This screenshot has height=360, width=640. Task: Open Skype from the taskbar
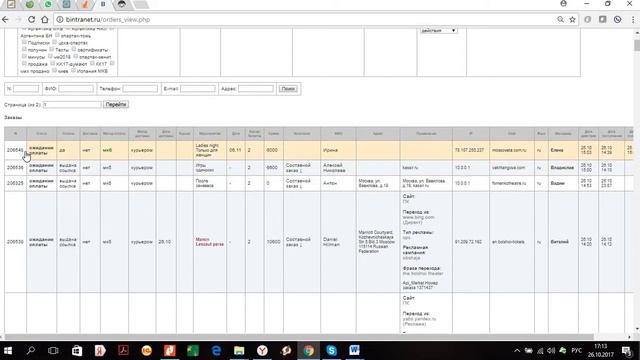tap(331, 350)
